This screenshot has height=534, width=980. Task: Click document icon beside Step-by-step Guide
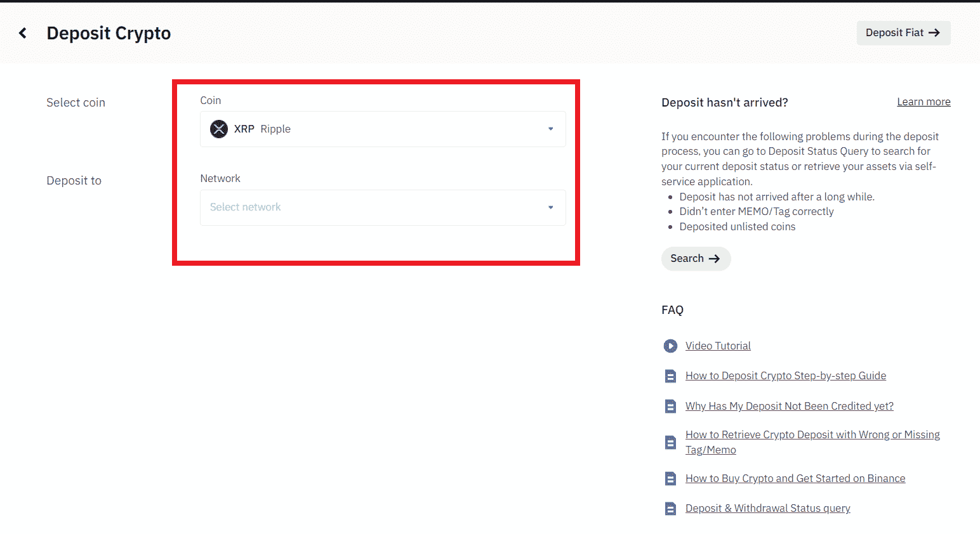pyautogui.click(x=670, y=376)
